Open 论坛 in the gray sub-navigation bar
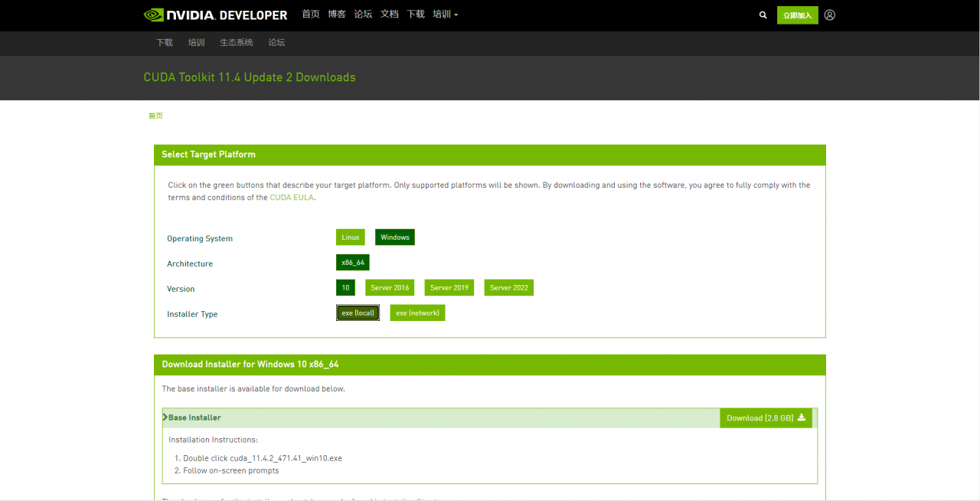Viewport: 980px width, 501px height. point(276,43)
